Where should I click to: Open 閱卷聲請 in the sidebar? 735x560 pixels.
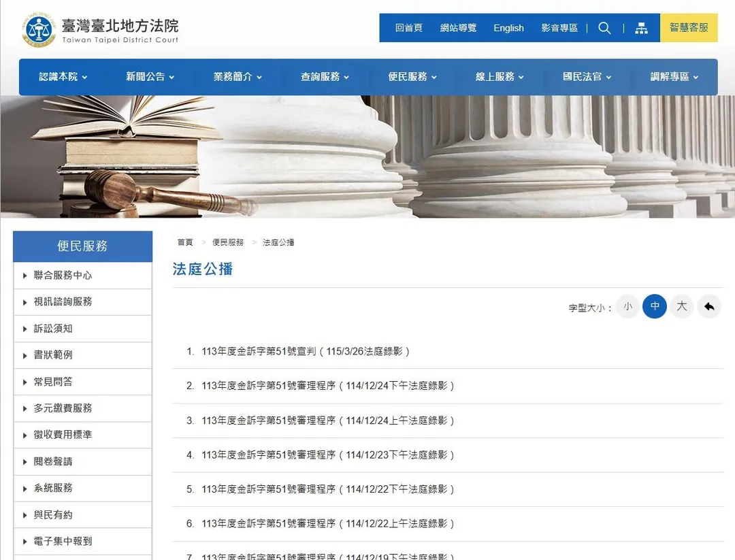[82, 461]
